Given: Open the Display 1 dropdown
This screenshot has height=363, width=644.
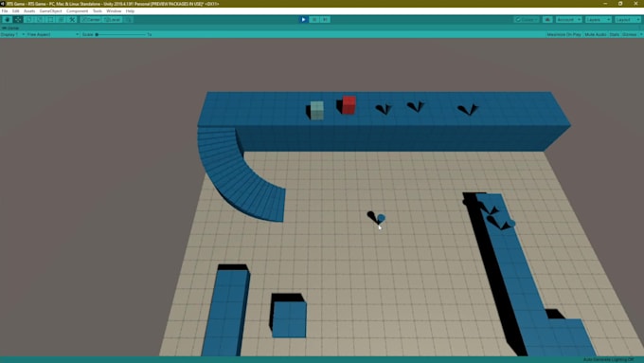Looking at the screenshot, I should [12, 34].
